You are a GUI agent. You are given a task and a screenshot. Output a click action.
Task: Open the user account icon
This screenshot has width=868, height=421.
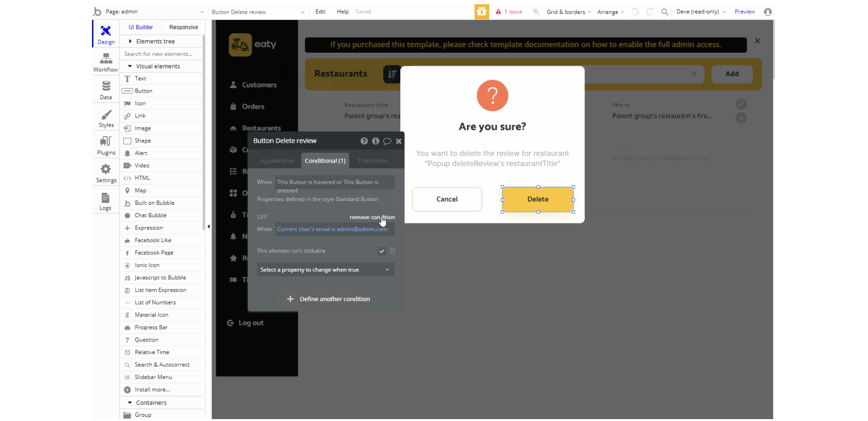point(768,12)
